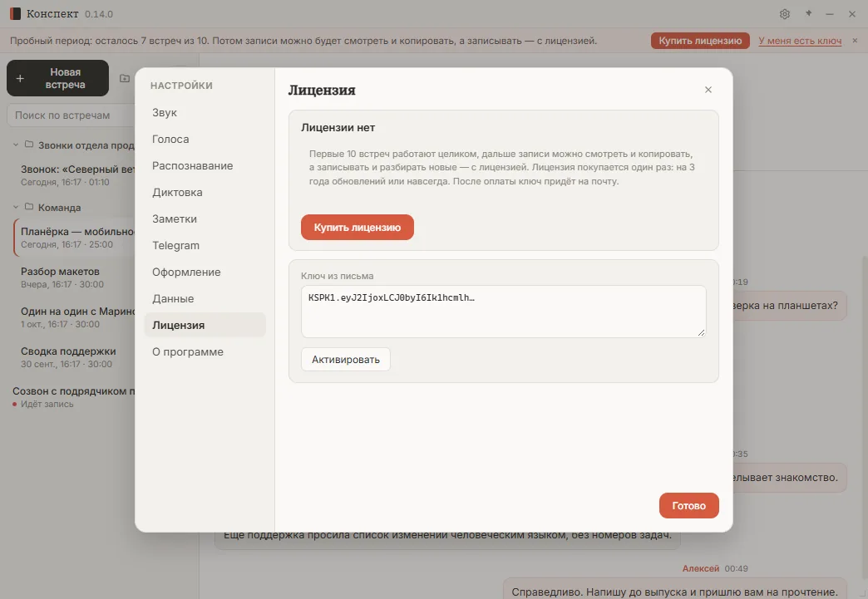Minimize the Конспект window
The height and width of the screenshot is (599, 868).
(x=829, y=14)
